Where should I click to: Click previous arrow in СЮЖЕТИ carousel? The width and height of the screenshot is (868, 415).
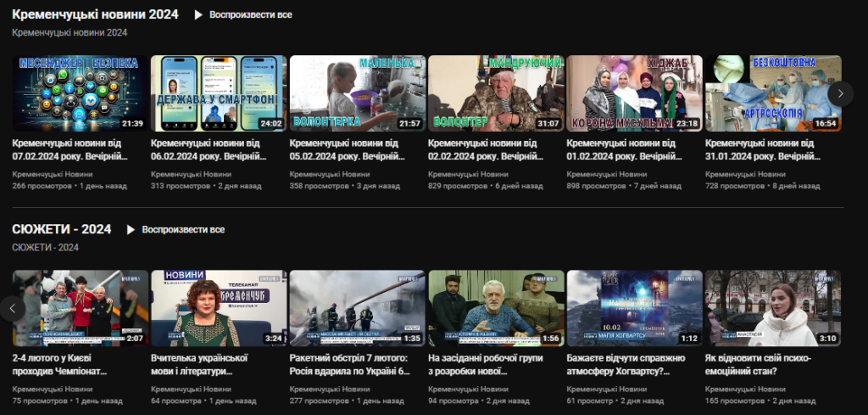coord(12,308)
